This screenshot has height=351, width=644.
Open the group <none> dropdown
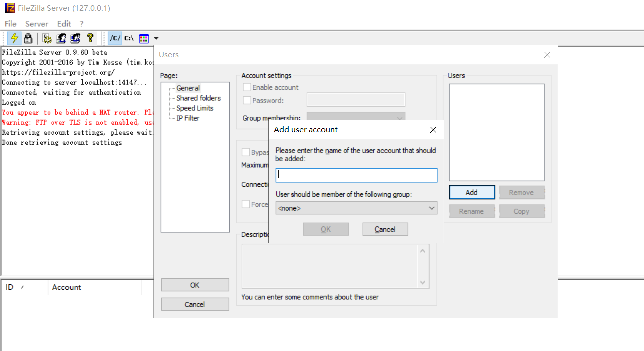pyautogui.click(x=356, y=208)
